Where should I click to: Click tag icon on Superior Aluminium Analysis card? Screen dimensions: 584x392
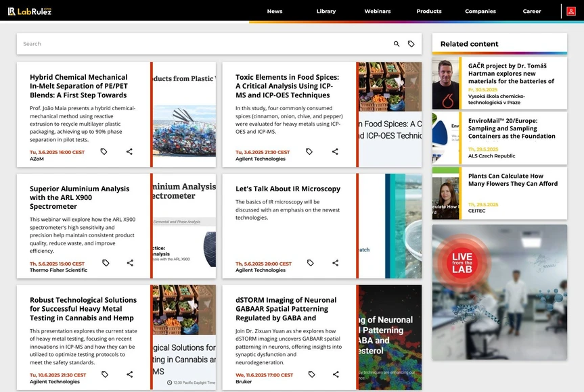point(106,263)
